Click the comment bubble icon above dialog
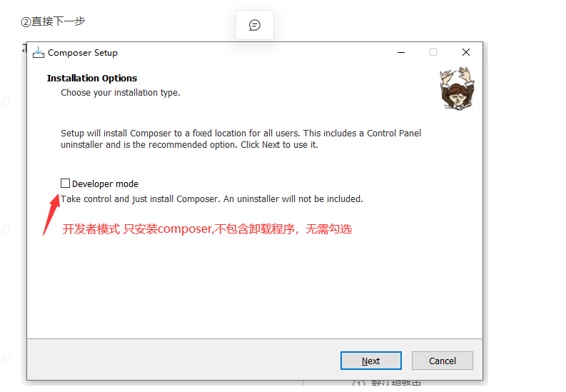The image size is (566, 392). point(255,25)
